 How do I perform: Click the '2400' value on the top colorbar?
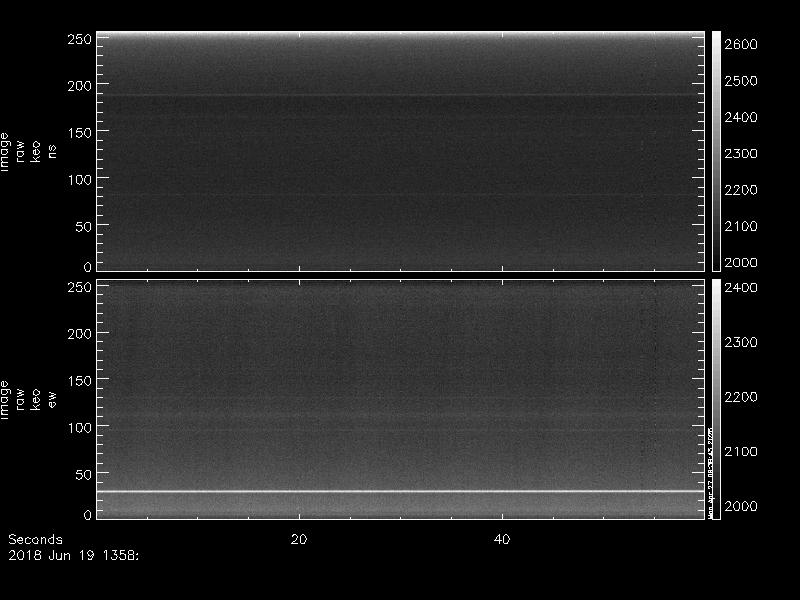coord(741,117)
